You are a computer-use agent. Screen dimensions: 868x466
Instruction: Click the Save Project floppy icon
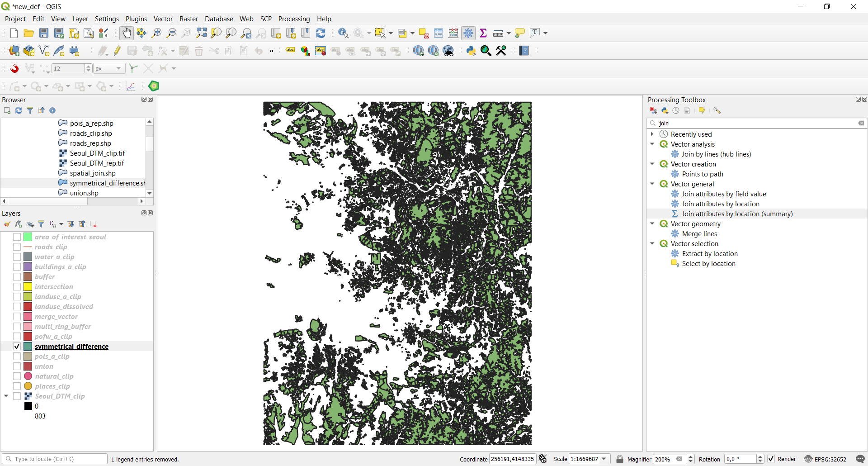click(x=44, y=33)
